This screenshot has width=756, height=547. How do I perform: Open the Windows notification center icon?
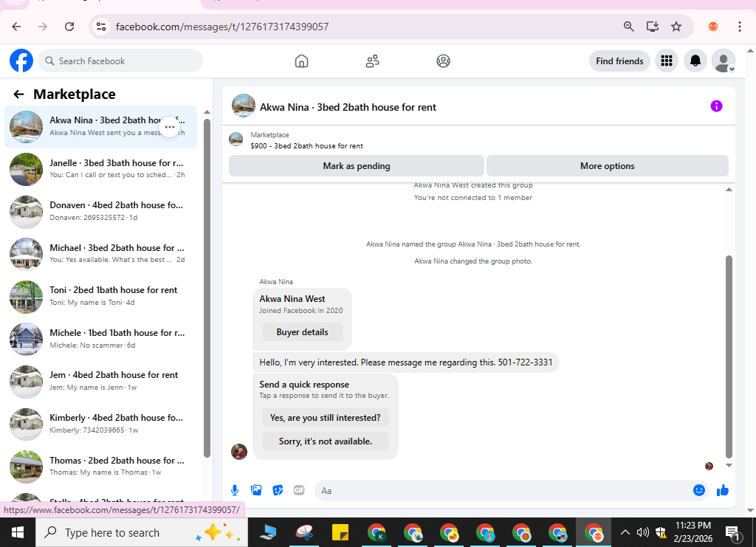(x=733, y=532)
